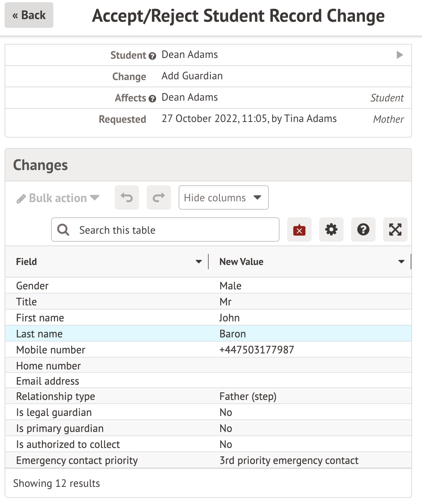Click the Is legal guardian row
422x504 pixels.
[208, 413]
